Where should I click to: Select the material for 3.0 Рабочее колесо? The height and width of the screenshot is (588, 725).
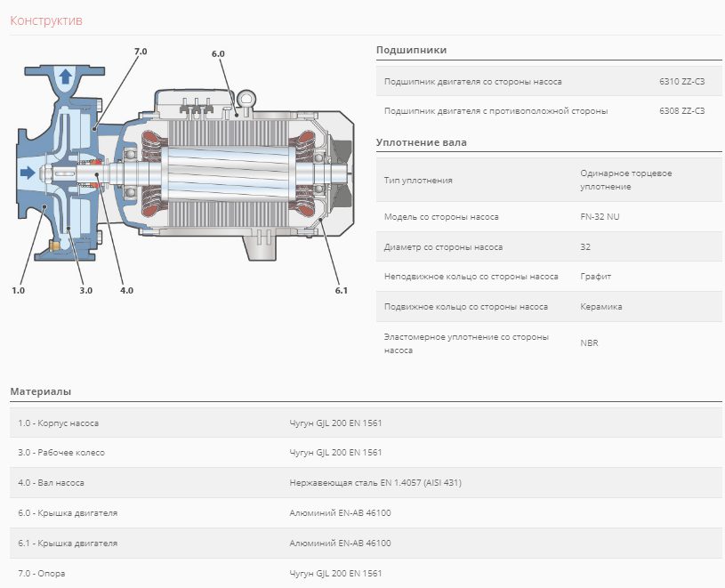(x=335, y=453)
